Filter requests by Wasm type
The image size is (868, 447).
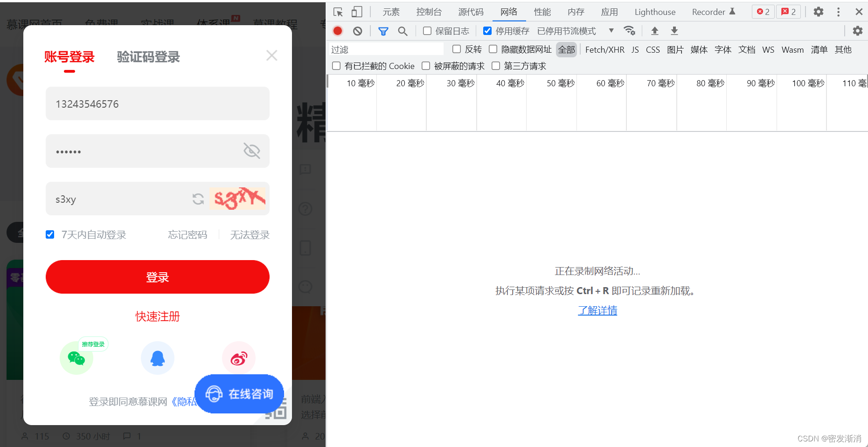[x=792, y=49]
